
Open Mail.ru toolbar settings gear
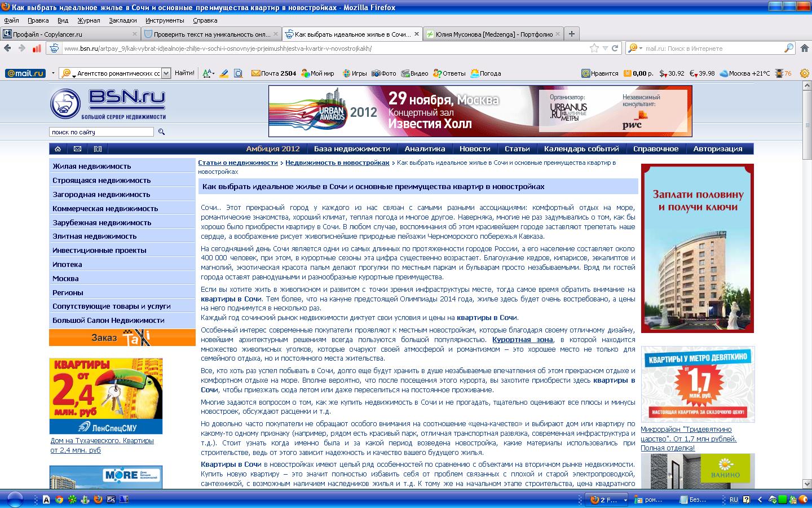[804, 73]
